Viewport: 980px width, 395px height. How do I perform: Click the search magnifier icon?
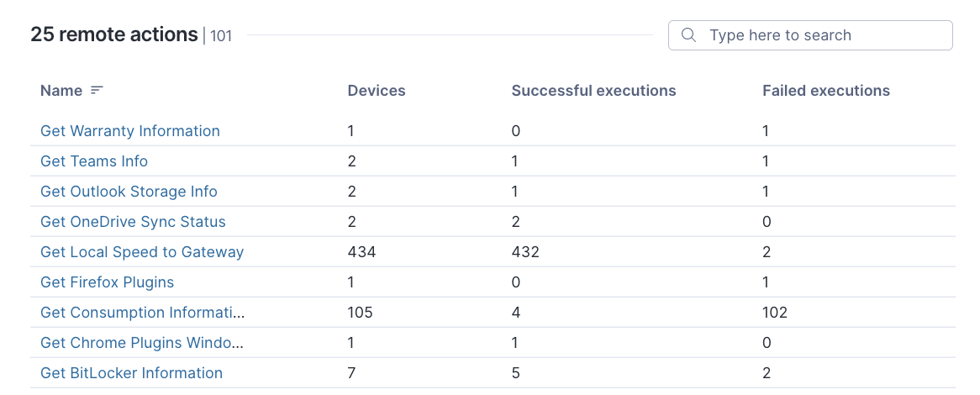[689, 35]
